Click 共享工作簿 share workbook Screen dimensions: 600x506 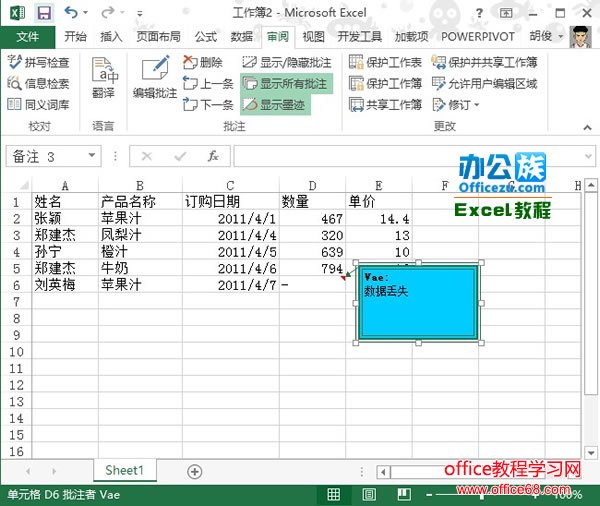click(x=385, y=104)
